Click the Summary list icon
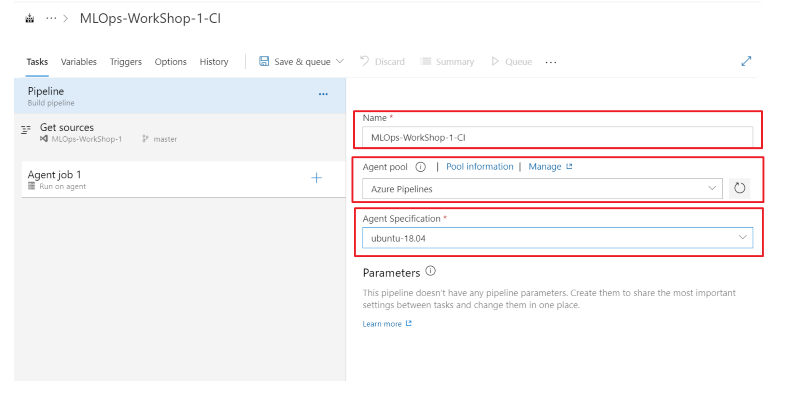 (x=426, y=61)
